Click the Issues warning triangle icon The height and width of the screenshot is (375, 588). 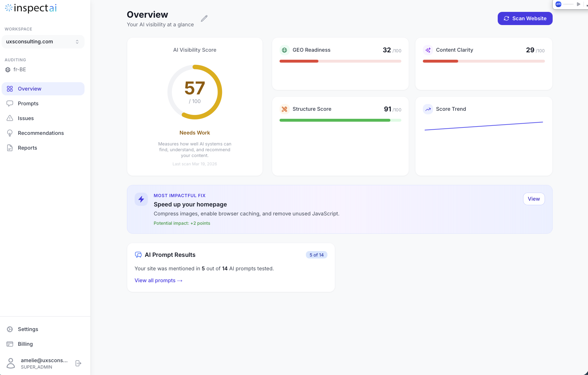coord(10,118)
